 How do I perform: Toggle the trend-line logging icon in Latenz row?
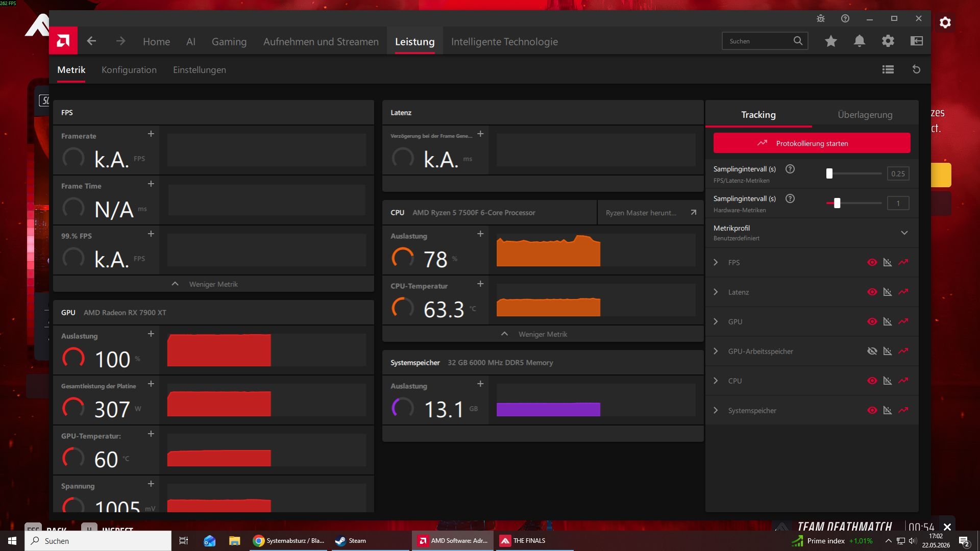[903, 292]
